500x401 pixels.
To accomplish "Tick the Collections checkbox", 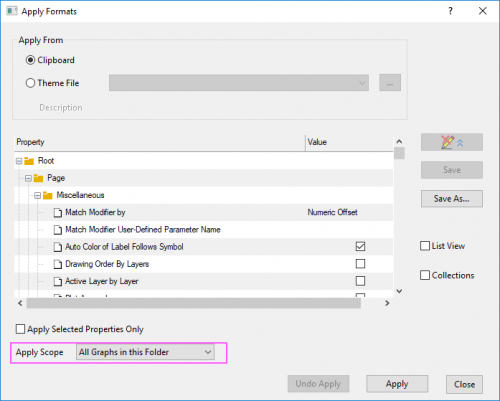I will click(425, 275).
